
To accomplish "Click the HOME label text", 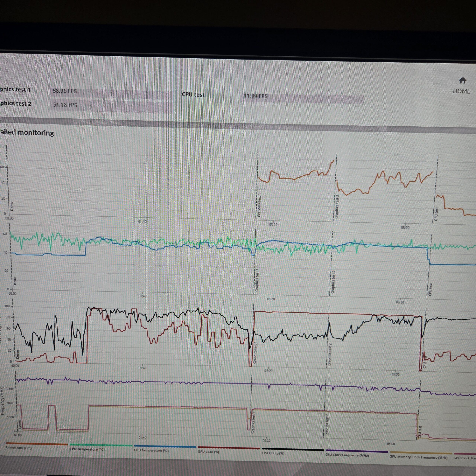I will [x=461, y=91].
